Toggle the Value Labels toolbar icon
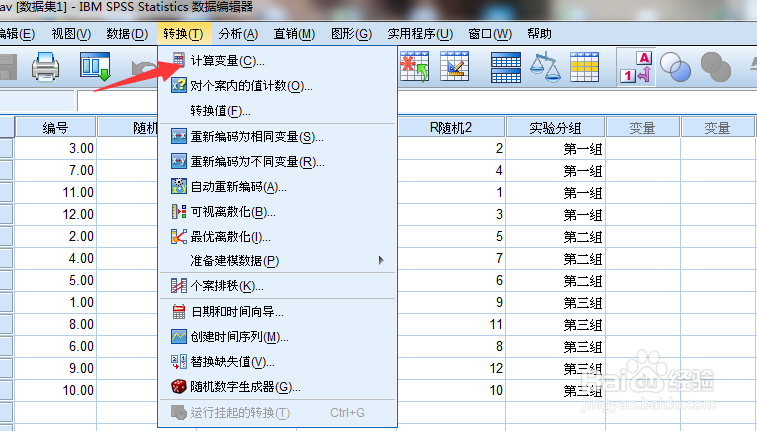757x431 pixels. tap(636, 67)
